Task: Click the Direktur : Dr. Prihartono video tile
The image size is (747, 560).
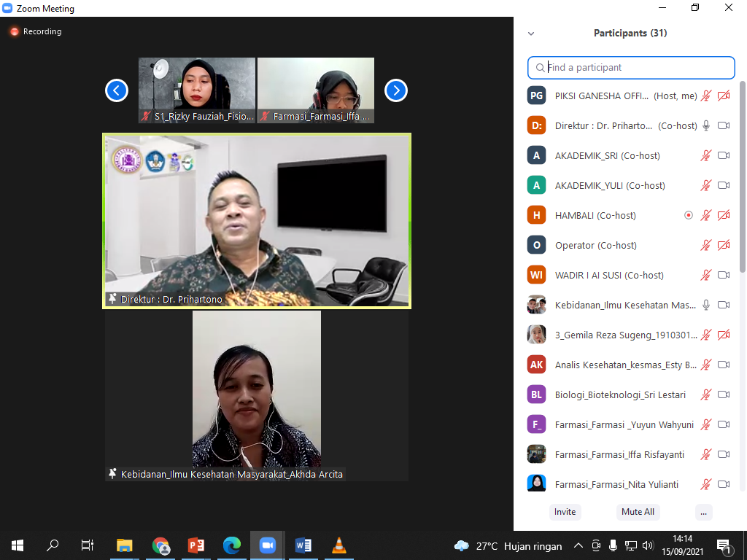Action: tap(257, 221)
